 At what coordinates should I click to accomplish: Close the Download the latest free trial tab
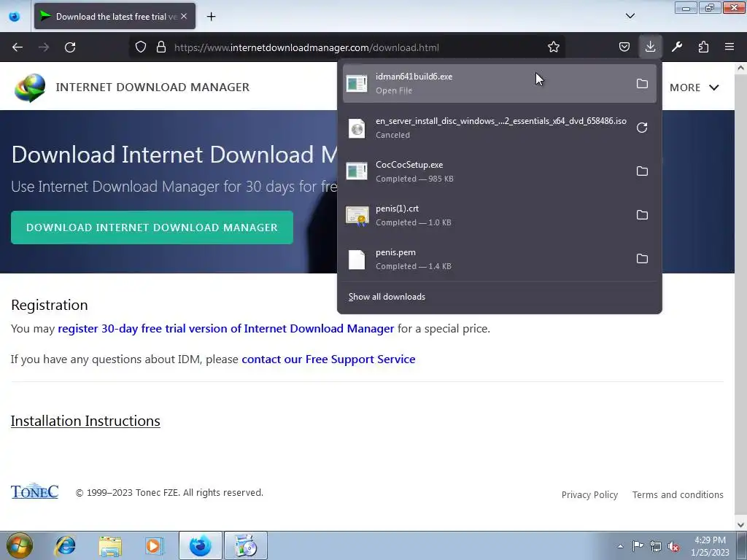tap(184, 16)
